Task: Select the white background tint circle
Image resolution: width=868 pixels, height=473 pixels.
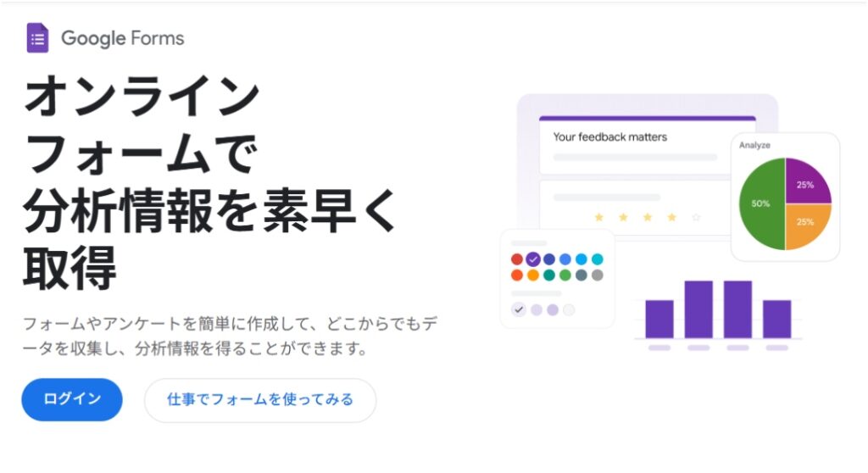Action: [569, 309]
